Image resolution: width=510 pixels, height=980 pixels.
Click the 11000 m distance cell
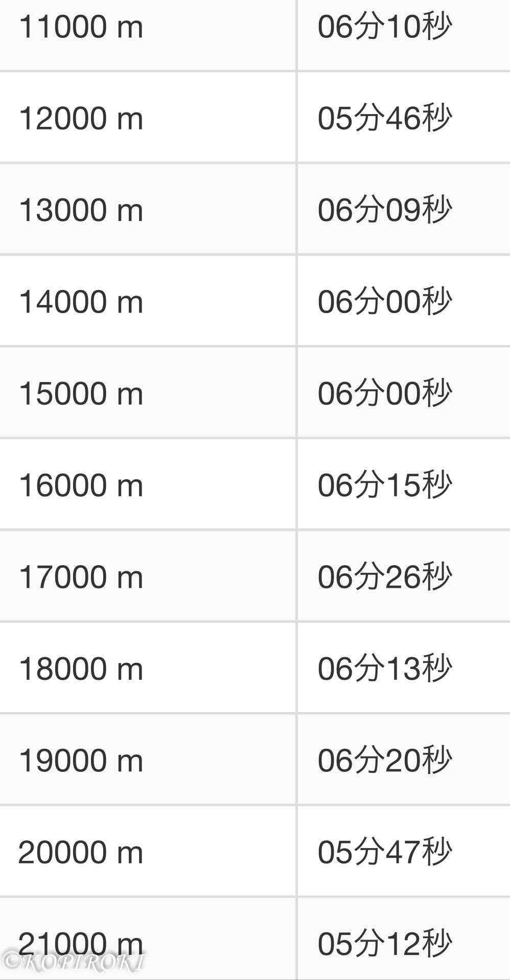(81, 27)
